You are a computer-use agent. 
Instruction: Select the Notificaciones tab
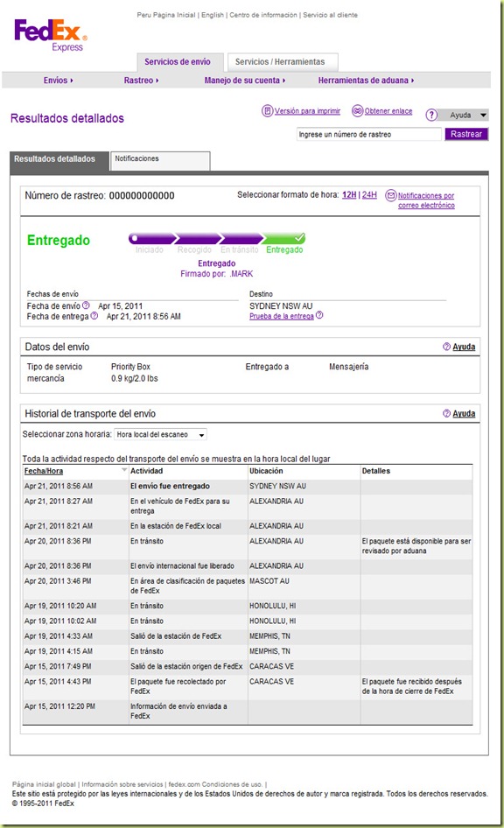[160, 160]
